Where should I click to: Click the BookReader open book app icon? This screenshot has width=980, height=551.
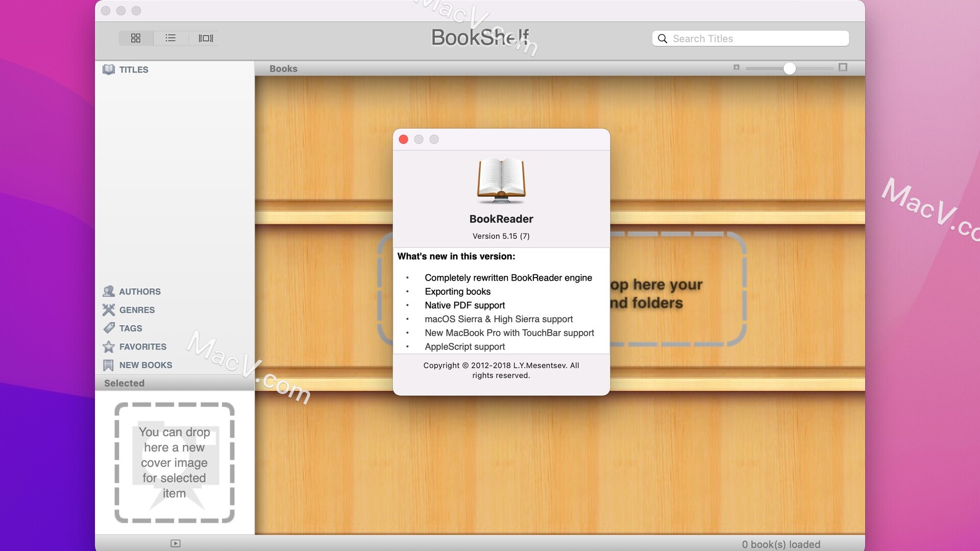[501, 181]
